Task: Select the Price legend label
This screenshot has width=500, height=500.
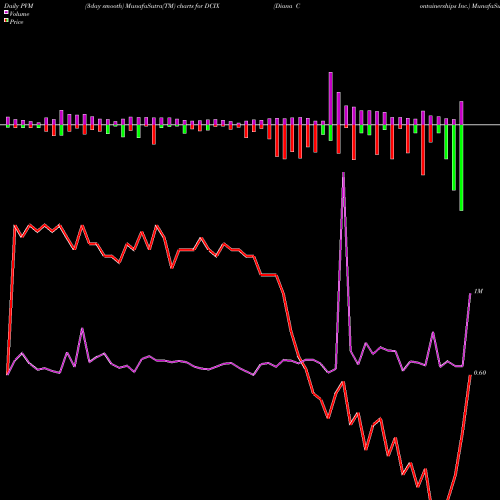Action: [16, 22]
